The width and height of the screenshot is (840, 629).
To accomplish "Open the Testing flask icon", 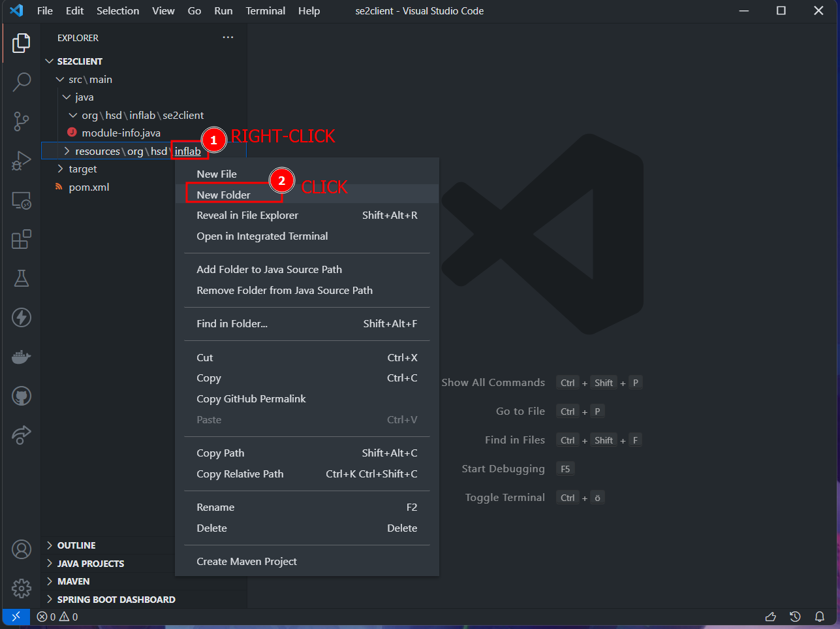I will pos(22,278).
